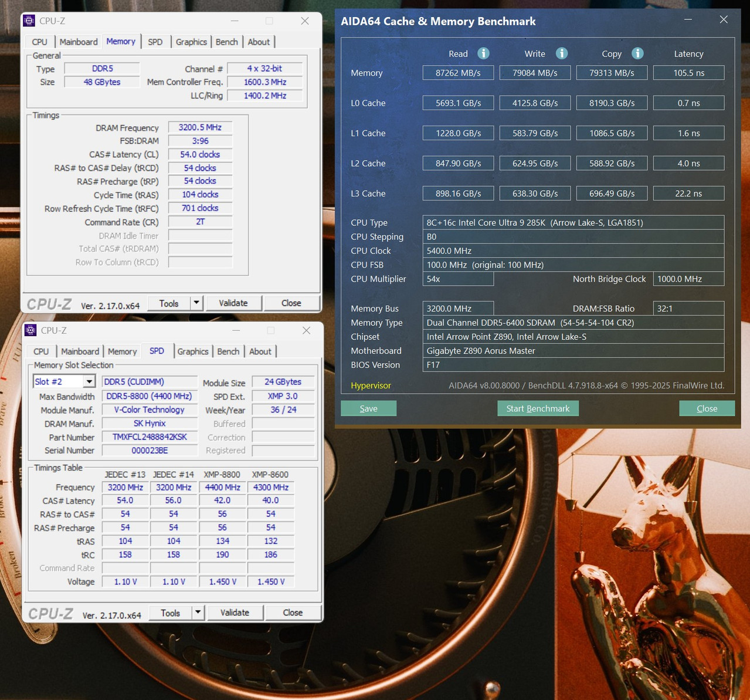750x700 pixels.
Task: Click the CPU Clock value 5400.0 MHz
Action: 573,251
